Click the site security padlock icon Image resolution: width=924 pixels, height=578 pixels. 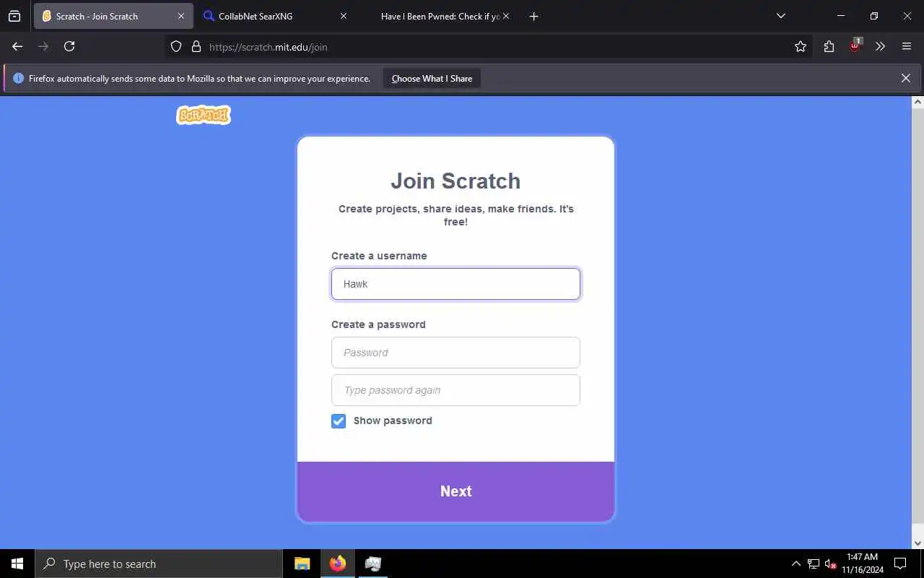(196, 46)
